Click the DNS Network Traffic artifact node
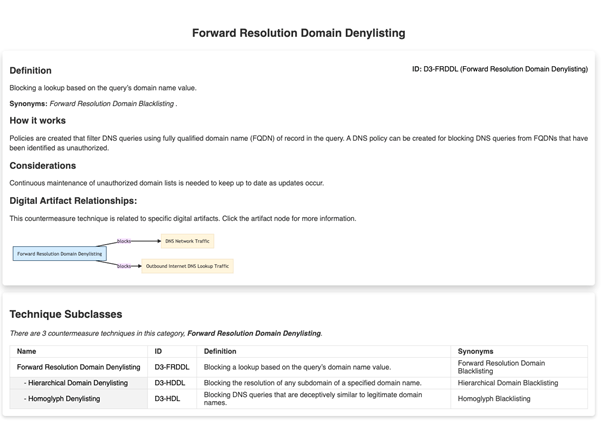602x423 pixels. (187, 241)
